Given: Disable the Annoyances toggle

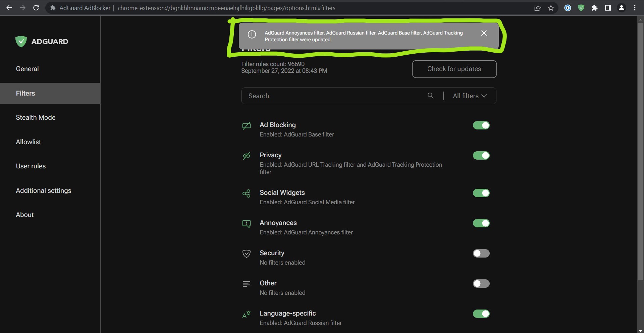Looking at the screenshot, I should tap(481, 223).
